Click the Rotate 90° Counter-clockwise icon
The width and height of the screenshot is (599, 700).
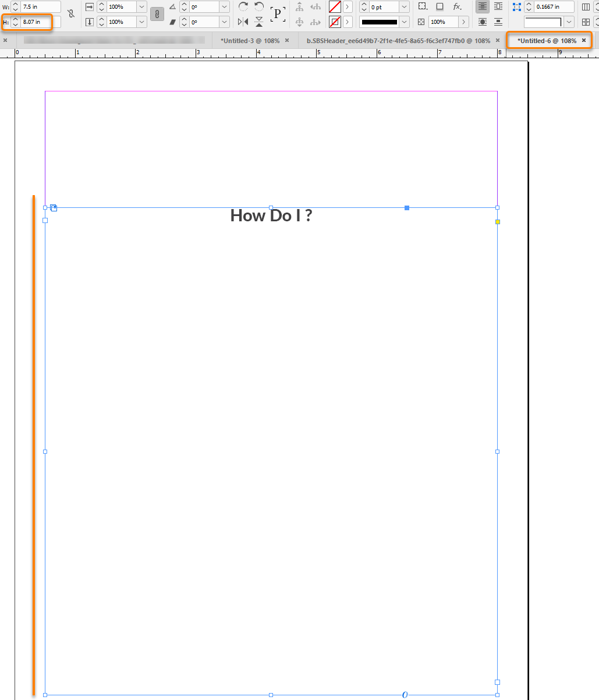[x=258, y=6]
